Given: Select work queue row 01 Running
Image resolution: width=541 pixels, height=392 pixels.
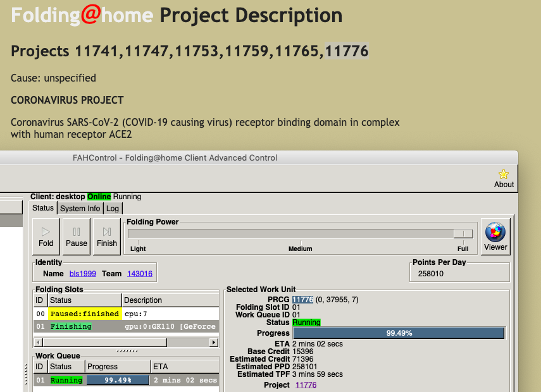Looking at the screenshot, I should 127,380.
